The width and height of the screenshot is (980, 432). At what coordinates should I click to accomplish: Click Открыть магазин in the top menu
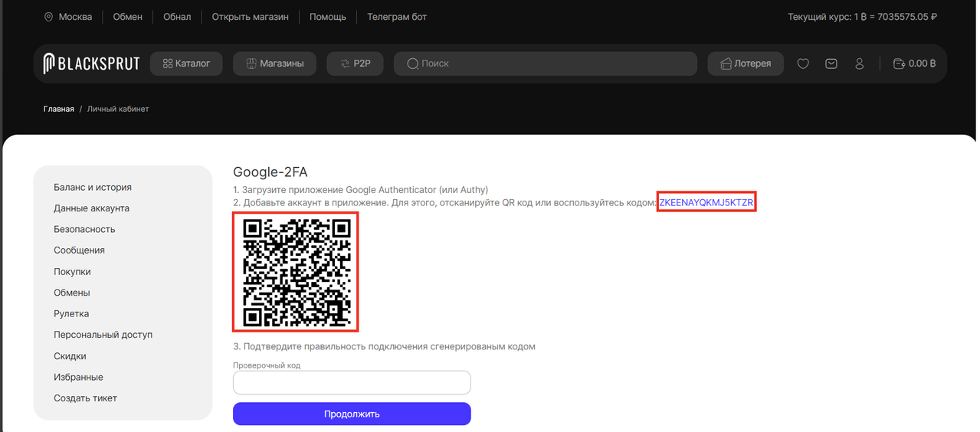coord(251,17)
